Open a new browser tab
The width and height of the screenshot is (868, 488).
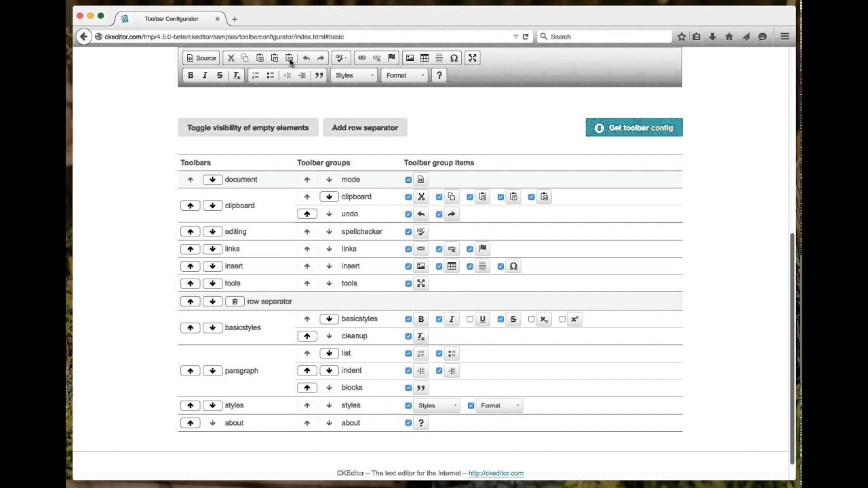[x=235, y=19]
